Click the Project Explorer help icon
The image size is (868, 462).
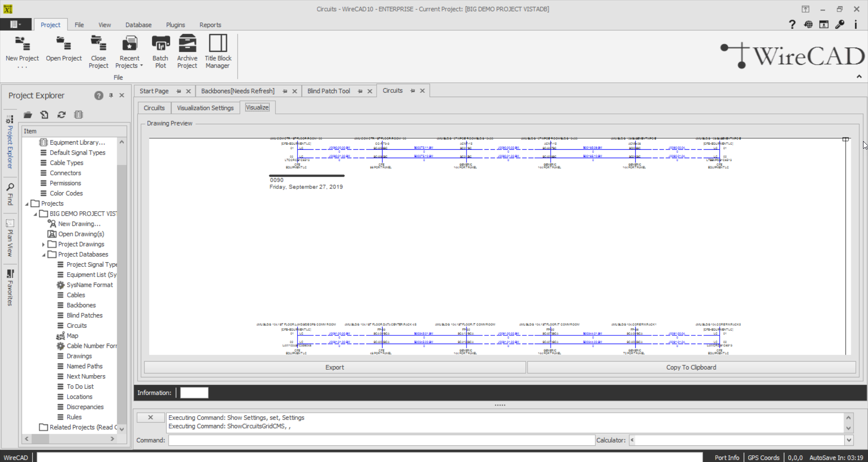(99, 95)
